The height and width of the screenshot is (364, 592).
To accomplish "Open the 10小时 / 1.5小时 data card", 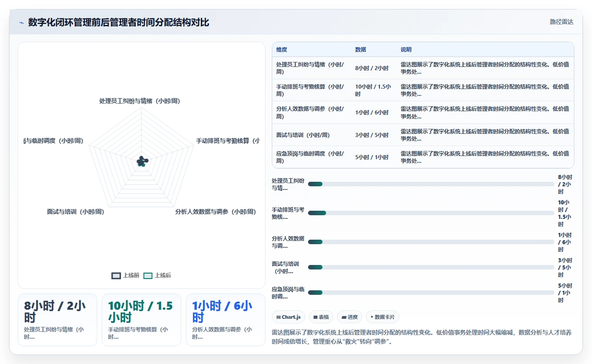I will click(142, 320).
